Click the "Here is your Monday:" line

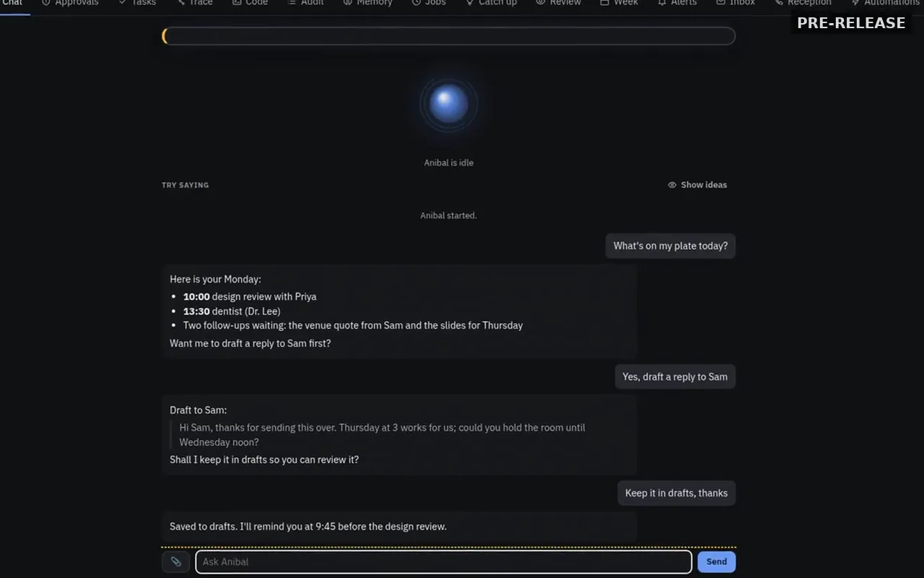[215, 279]
